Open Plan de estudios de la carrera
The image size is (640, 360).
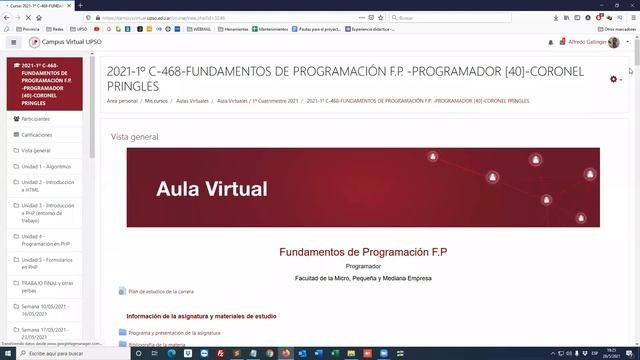click(161, 291)
